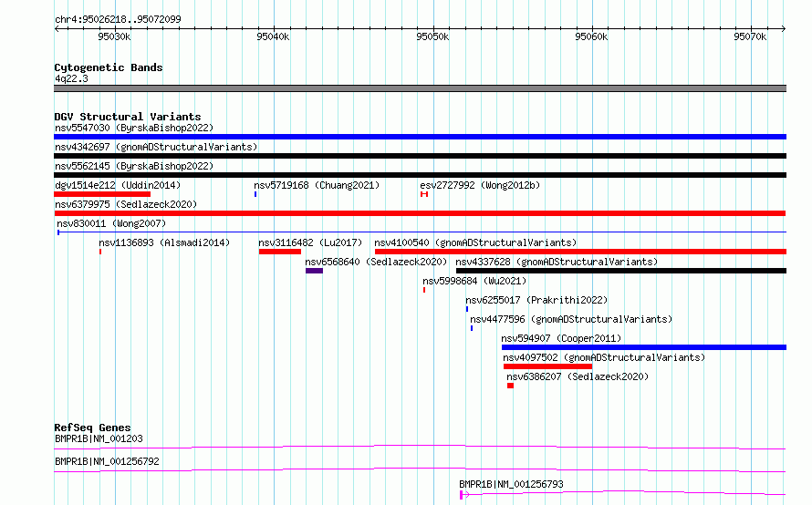812x505 pixels.
Task: Open the nsv6386207 (Sedlazeck2020) label
Action: tap(578, 376)
